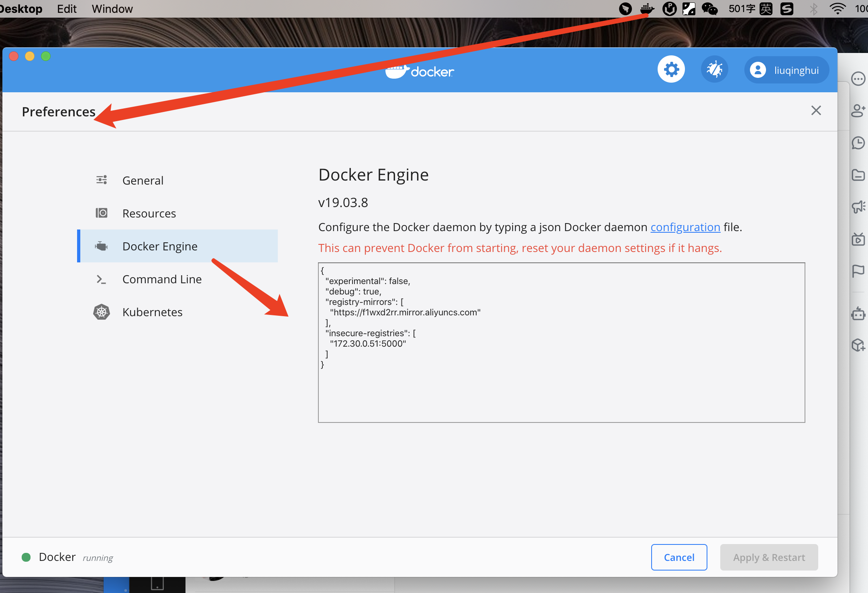This screenshot has height=593, width=868.
Task: Open Docker settings gear icon
Action: click(x=671, y=69)
